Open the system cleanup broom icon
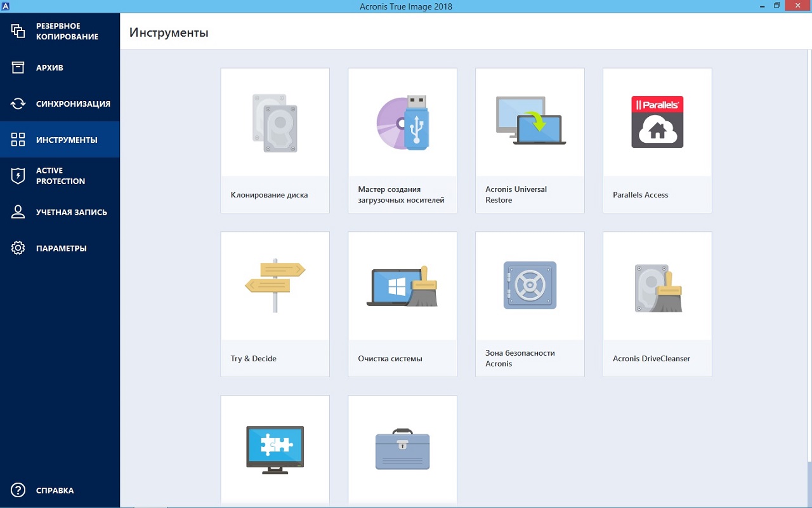Screen dimensions: 812x508 [x=402, y=287]
